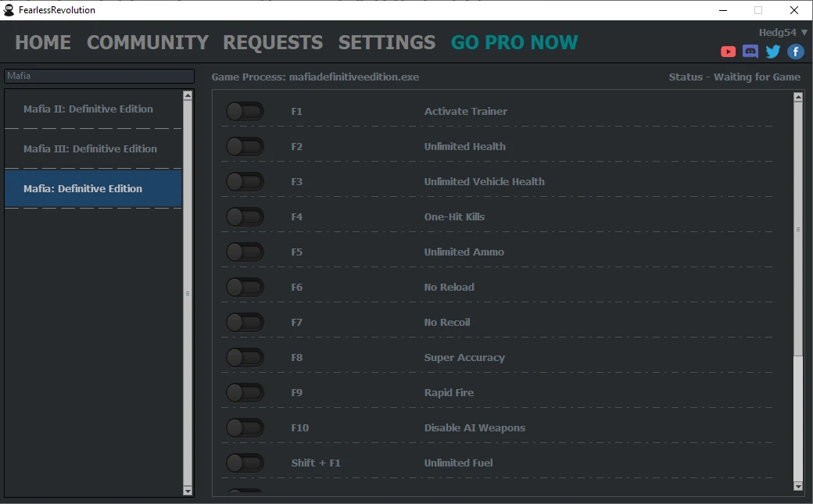Open the YouTube social icon

[728, 52]
